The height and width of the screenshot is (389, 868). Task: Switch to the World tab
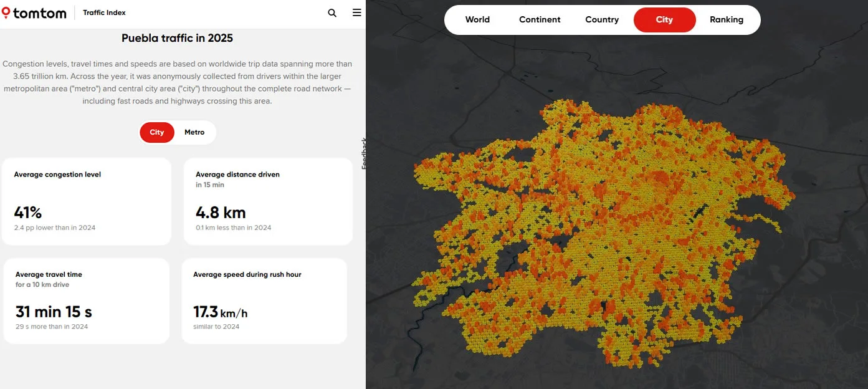pyautogui.click(x=477, y=20)
